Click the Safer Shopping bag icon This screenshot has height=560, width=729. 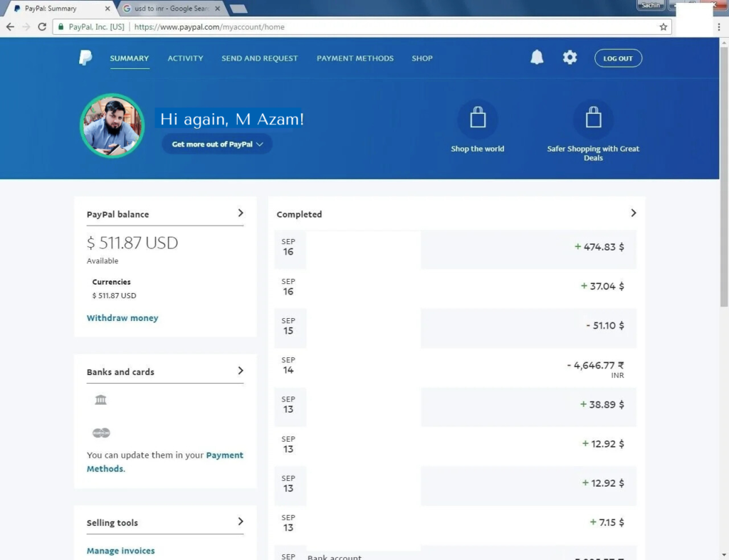click(x=593, y=119)
